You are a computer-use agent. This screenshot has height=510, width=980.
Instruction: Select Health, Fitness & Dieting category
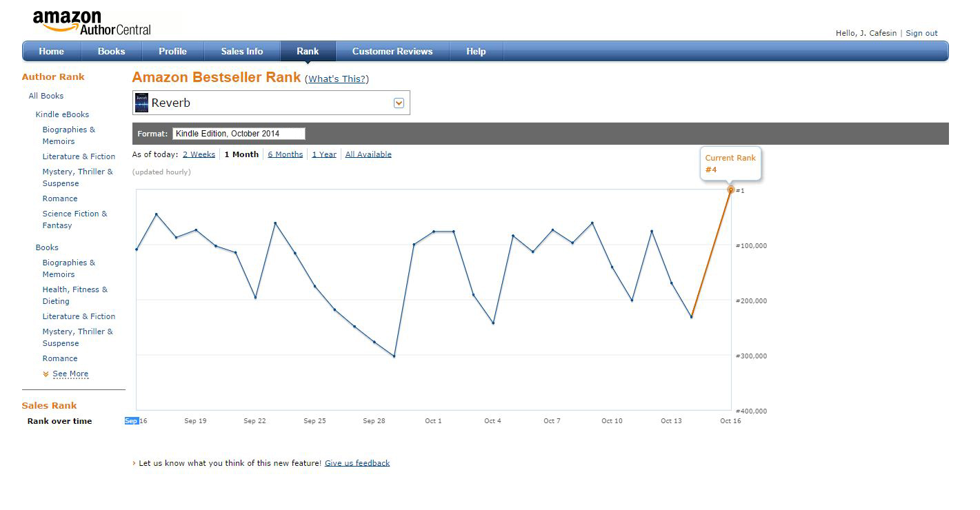click(x=74, y=295)
